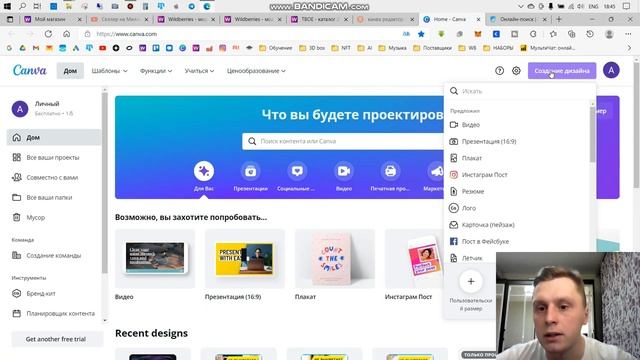Image resolution: width=640 pixels, height=360 pixels.
Task: Select the Печатная продукция category icon
Action: 390,171
